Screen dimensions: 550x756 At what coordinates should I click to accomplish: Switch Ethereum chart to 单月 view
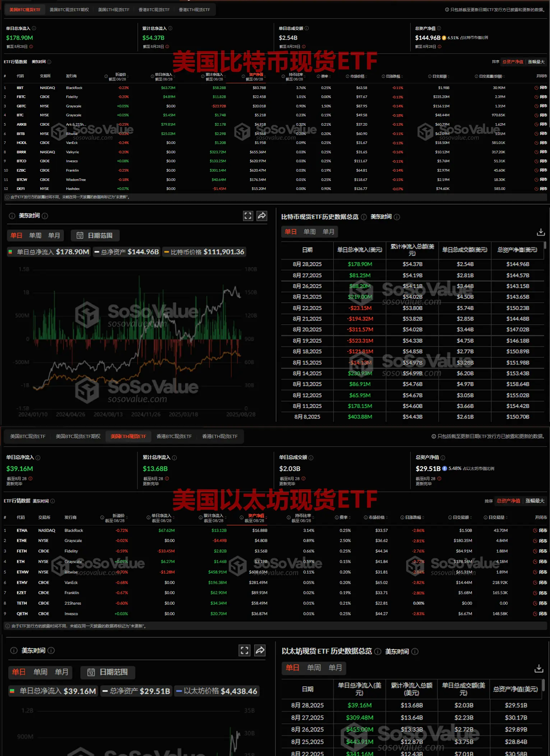(x=61, y=672)
